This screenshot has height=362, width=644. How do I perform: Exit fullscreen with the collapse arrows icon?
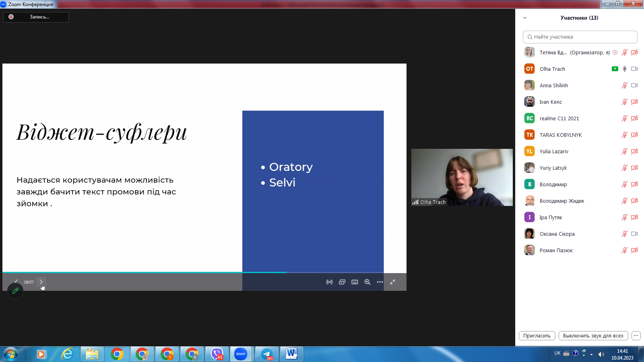pyautogui.click(x=392, y=282)
